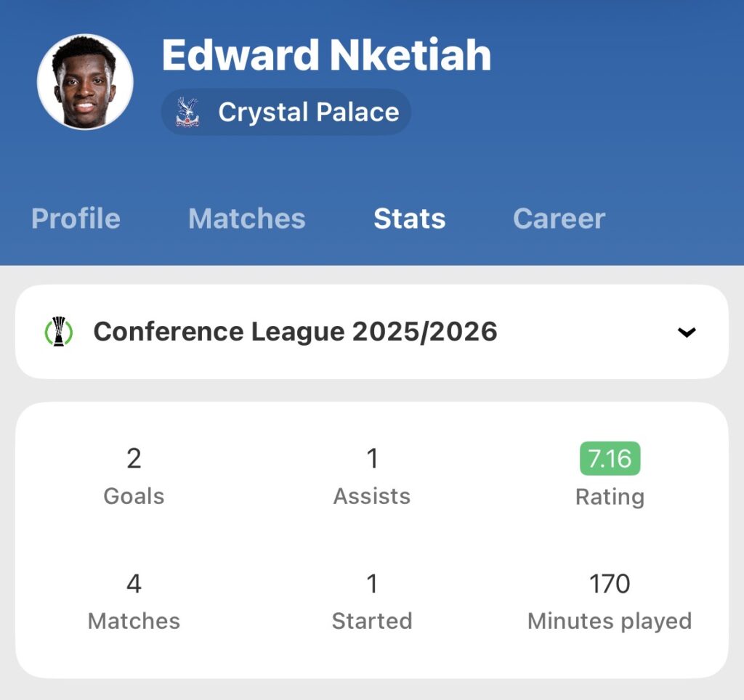Go to the Career tab

[559, 219]
